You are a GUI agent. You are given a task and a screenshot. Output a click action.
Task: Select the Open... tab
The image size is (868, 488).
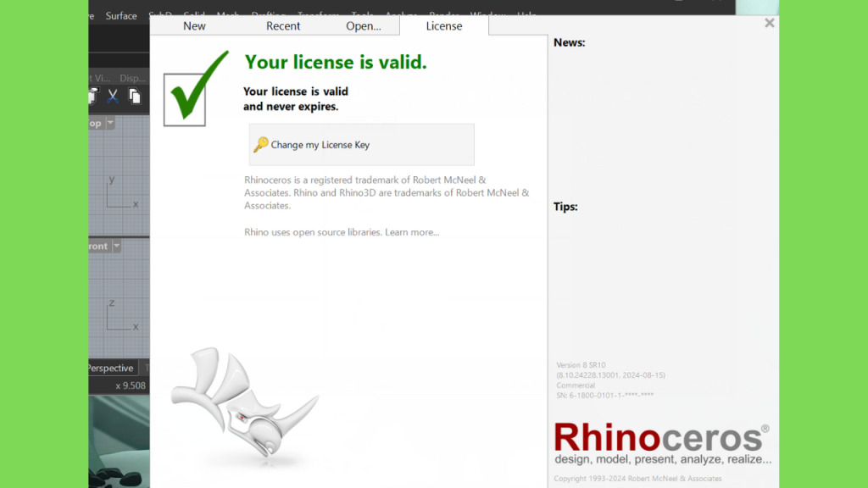363,26
